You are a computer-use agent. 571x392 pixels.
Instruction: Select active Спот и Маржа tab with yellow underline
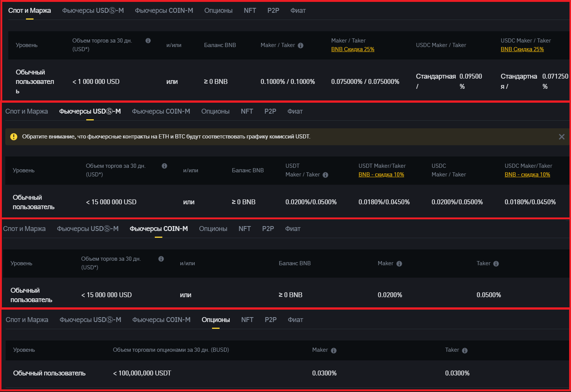(29, 11)
